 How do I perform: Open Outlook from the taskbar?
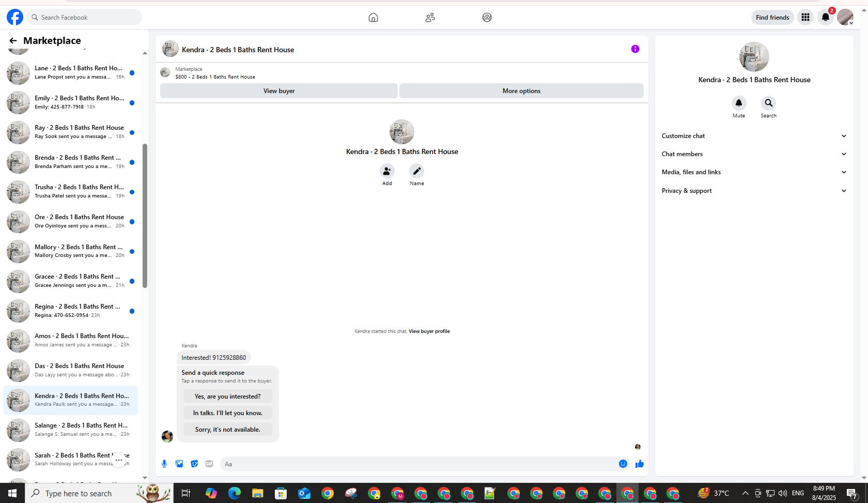304,493
